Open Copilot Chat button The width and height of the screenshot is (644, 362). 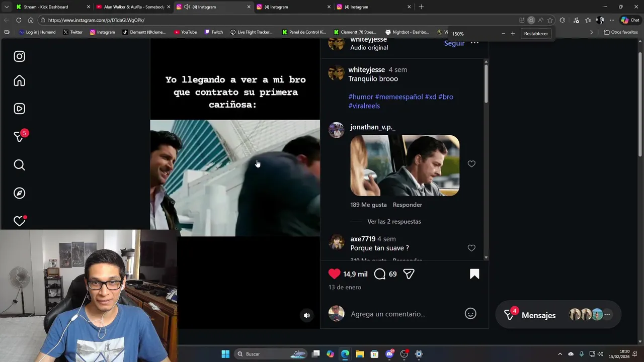pos(630,20)
